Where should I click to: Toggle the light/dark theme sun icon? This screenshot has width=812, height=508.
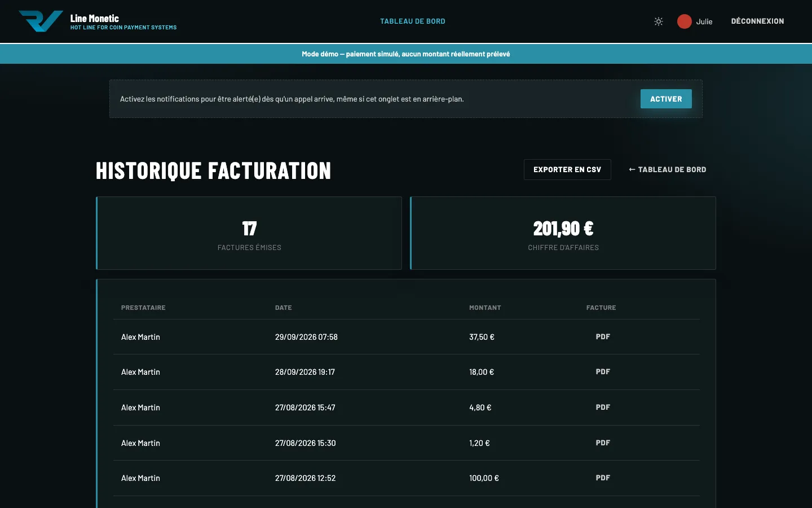click(x=658, y=21)
